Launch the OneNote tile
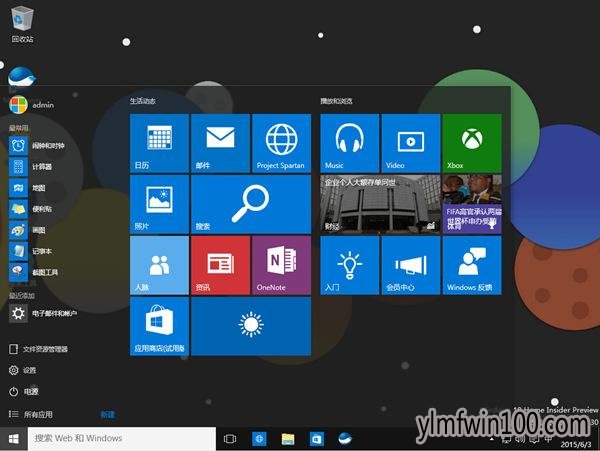Viewport: 600px width, 451px height. (x=281, y=265)
